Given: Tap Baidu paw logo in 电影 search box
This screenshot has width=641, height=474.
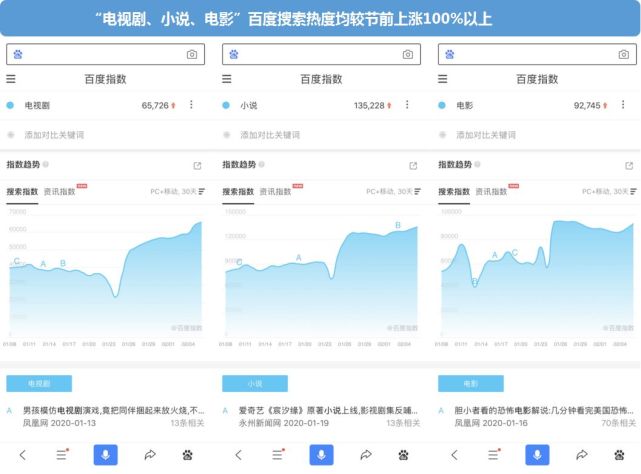Looking at the screenshot, I should 450,54.
